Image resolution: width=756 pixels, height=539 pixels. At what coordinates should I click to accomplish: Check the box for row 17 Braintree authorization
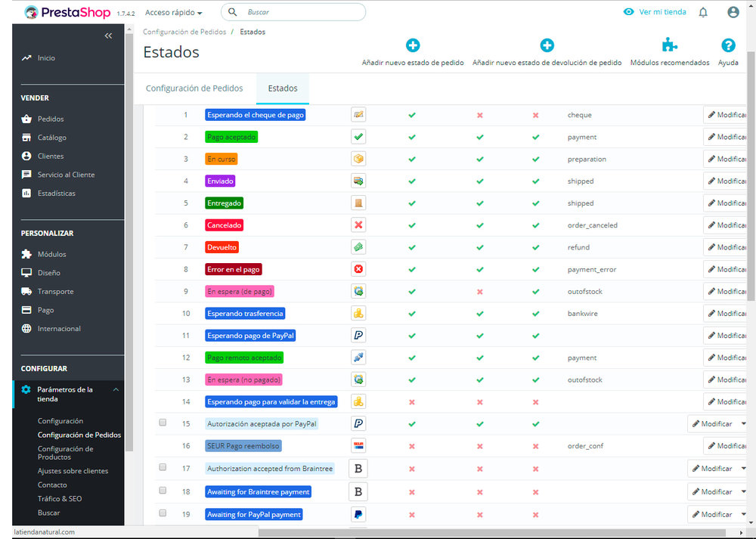[163, 467]
